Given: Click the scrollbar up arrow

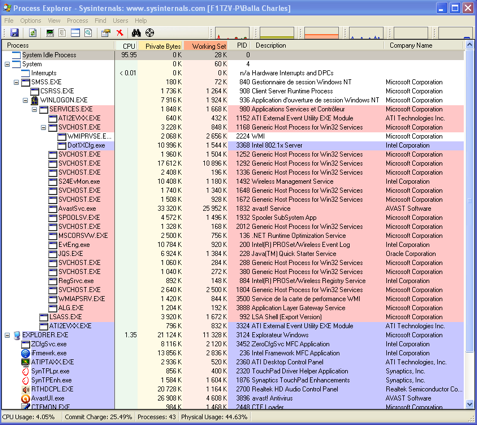Looking at the screenshot, I should (469, 45).
